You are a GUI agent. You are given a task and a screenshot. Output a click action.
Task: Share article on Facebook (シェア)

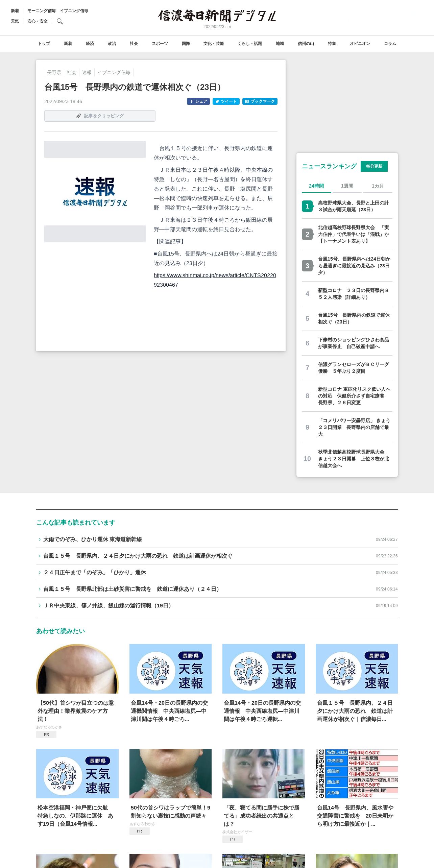pyautogui.click(x=198, y=101)
